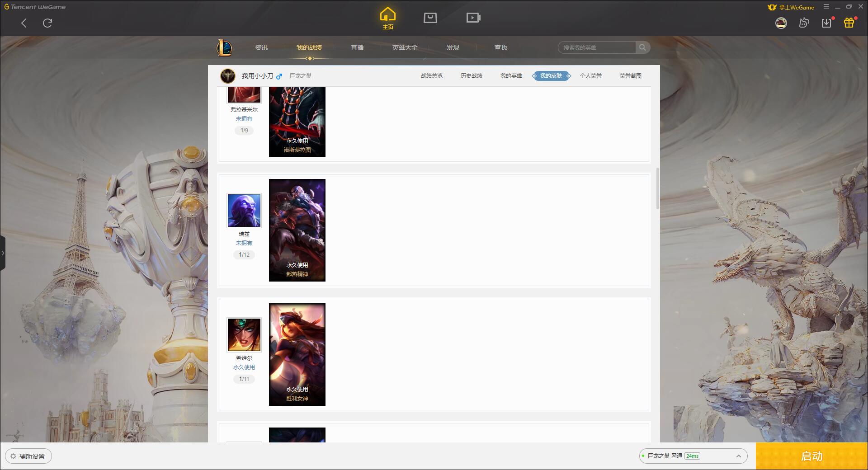
Task: Switch to the 直播 tab
Action: tap(357, 47)
